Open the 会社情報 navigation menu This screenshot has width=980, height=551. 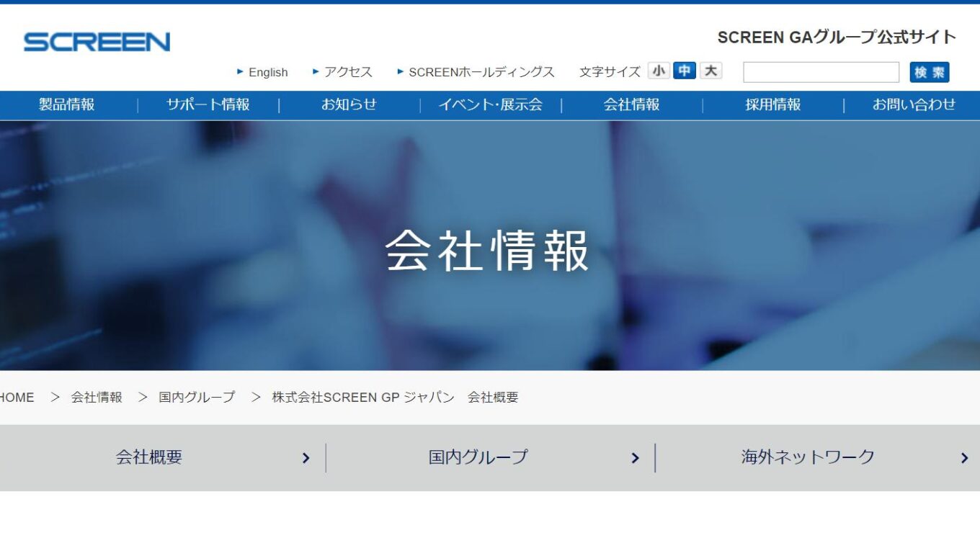pyautogui.click(x=633, y=104)
